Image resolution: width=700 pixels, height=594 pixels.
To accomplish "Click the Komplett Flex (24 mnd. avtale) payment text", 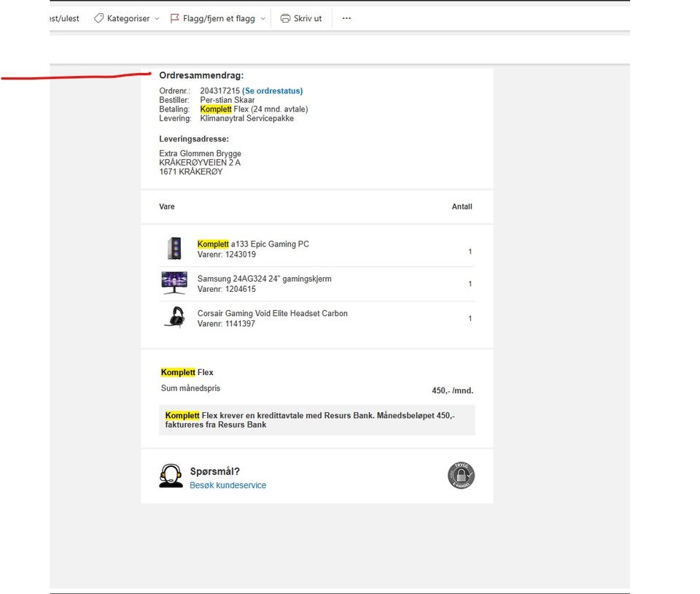I will click(x=254, y=109).
